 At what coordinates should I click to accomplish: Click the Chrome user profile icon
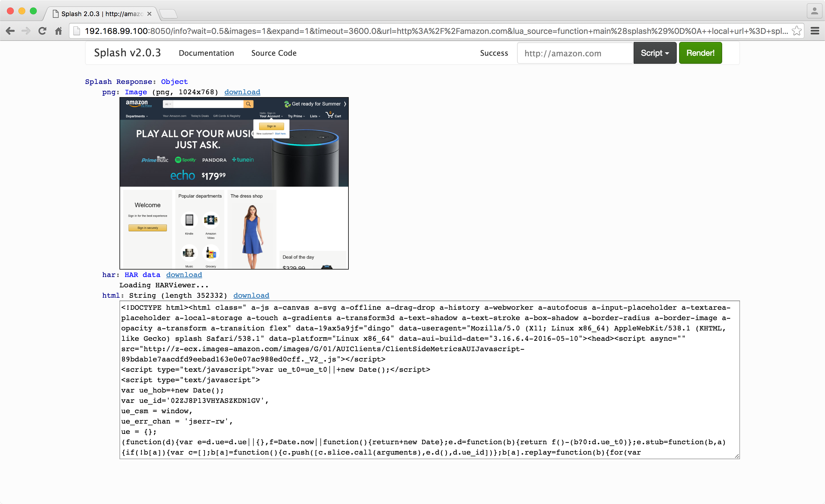(x=814, y=11)
